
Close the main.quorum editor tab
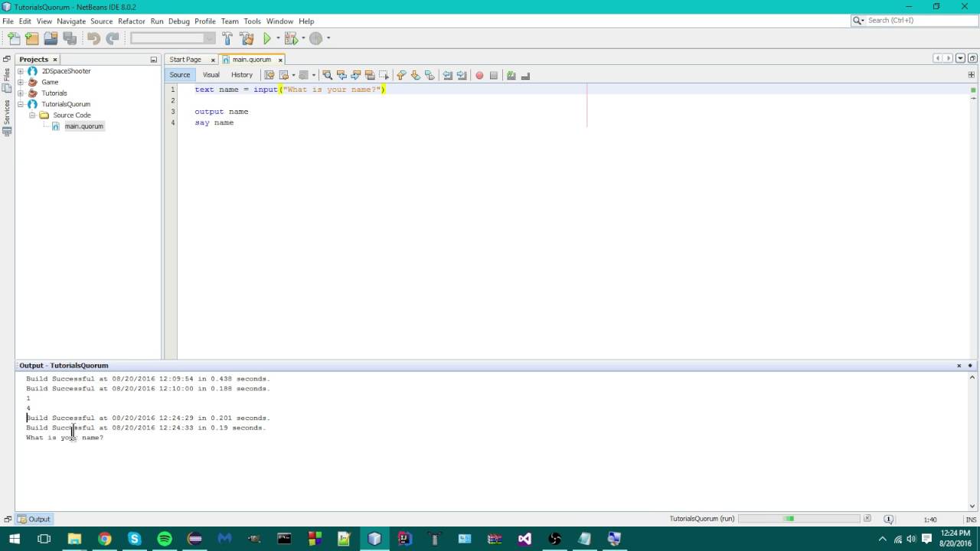coord(280,60)
